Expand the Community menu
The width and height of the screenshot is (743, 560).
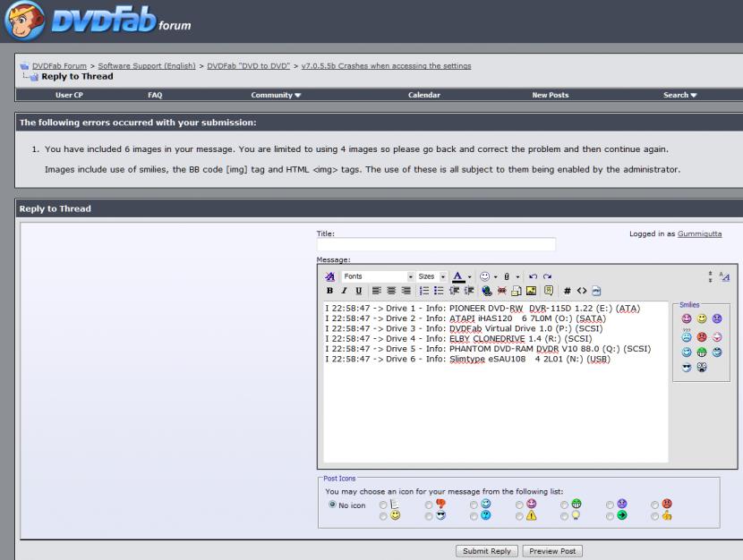coord(276,95)
